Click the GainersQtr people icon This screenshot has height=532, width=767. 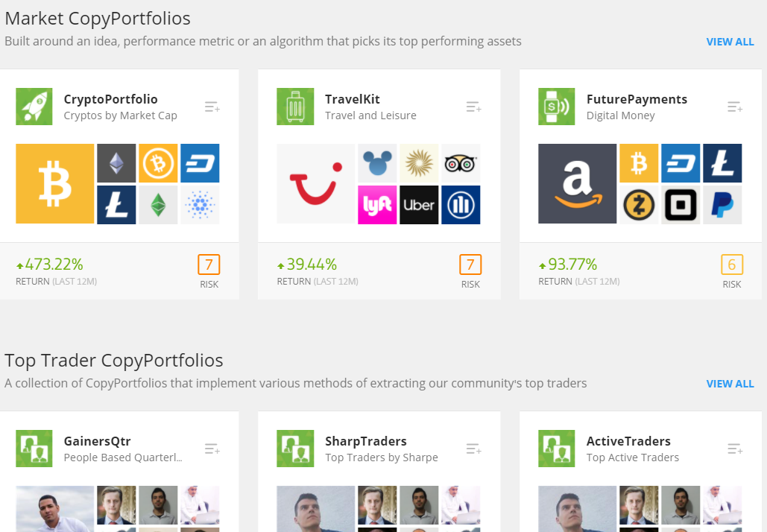(34, 449)
